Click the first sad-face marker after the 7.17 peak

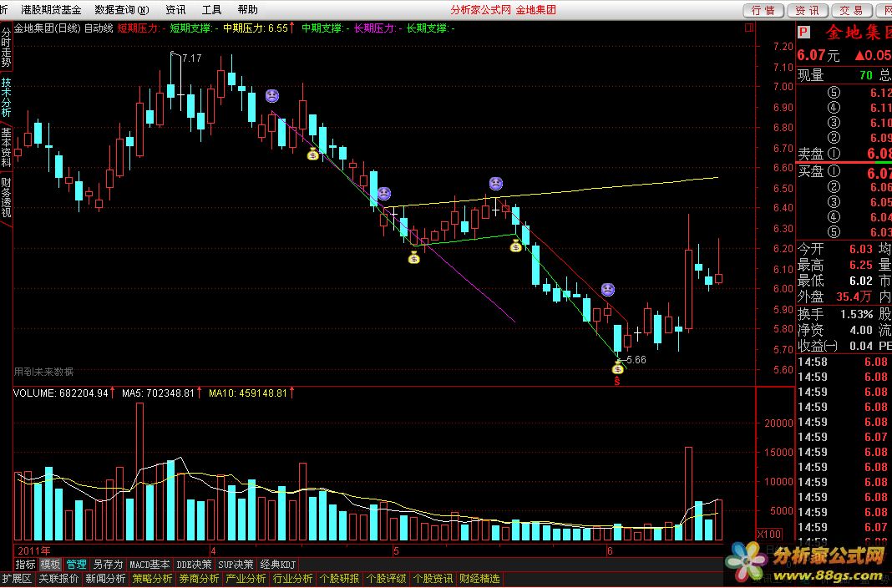click(272, 96)
